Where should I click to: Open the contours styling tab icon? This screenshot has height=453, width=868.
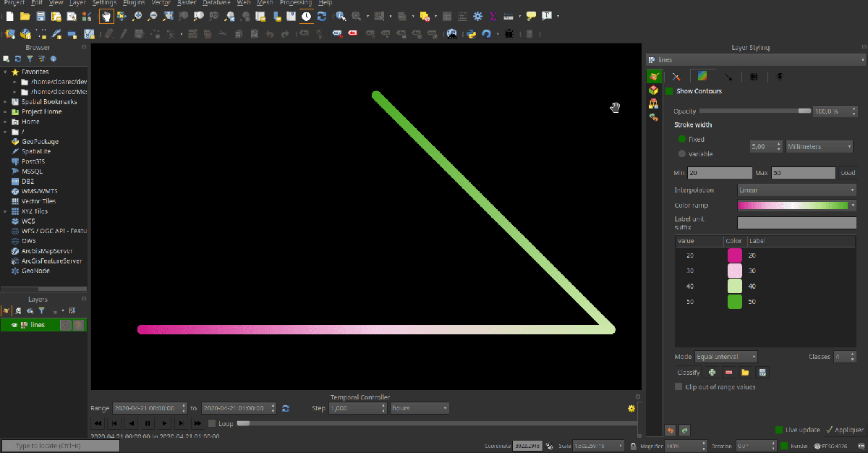702,76
